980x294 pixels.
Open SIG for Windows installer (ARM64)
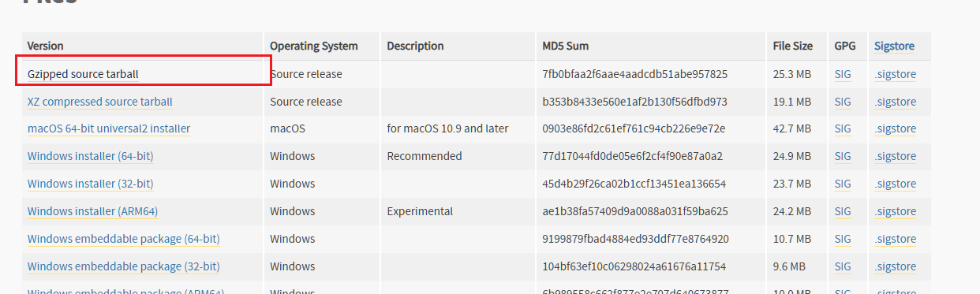click(x=843, y=211)
